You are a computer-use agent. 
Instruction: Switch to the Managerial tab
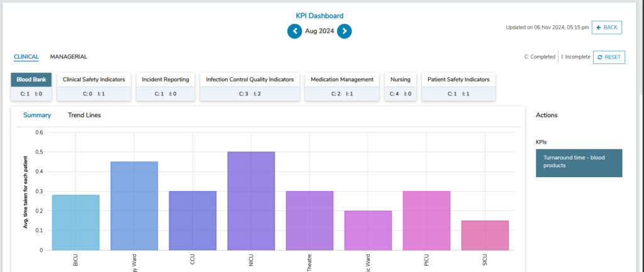pyautogui.click(x=69, y=57)
